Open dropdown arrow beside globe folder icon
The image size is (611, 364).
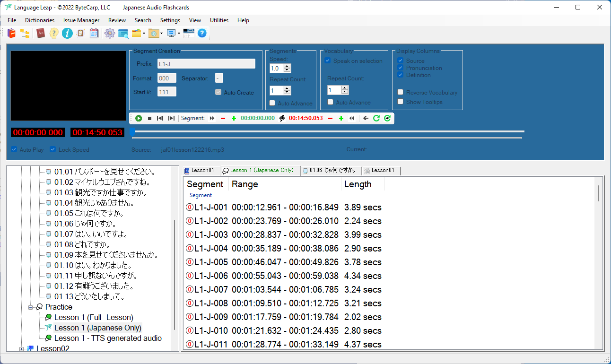(161, 34)
